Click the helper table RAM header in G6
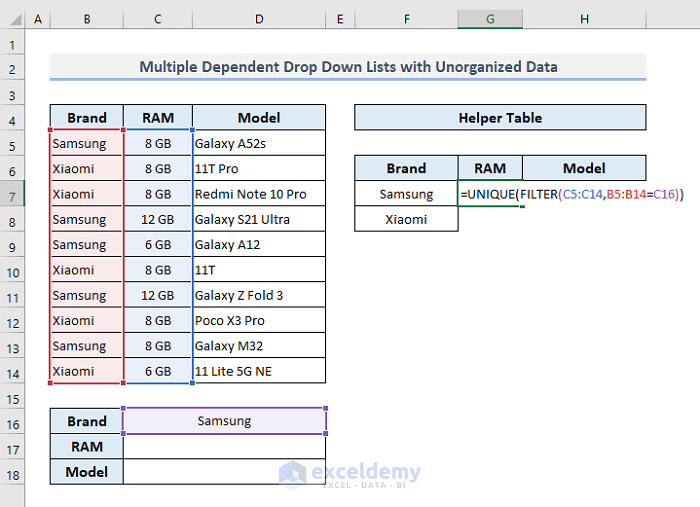Image resolution: width=700 pixels, height=507 pixels. point(490,168)
